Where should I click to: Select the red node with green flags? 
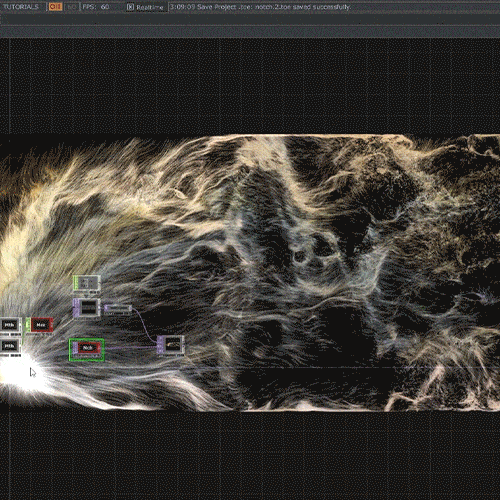[40, 325]
